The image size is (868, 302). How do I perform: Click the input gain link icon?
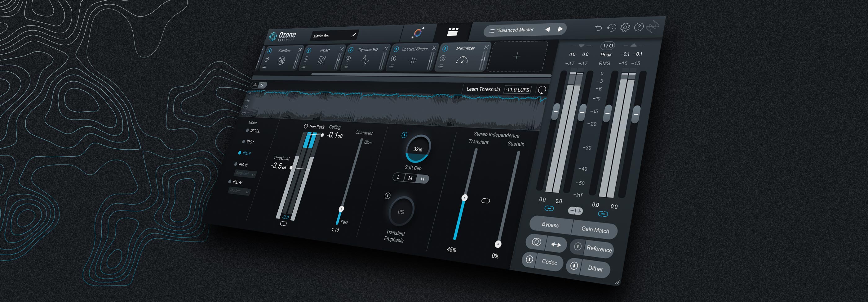[549, 209]
